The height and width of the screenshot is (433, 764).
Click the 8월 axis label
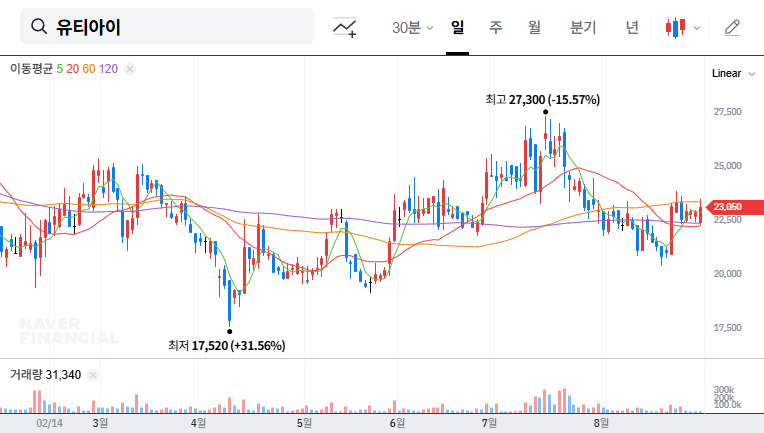coord(601,423)
